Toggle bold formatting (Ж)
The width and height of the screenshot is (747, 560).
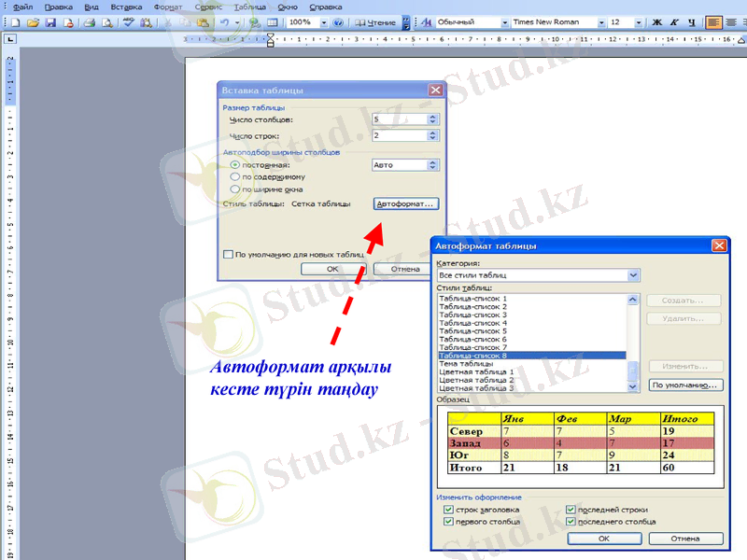656,22
